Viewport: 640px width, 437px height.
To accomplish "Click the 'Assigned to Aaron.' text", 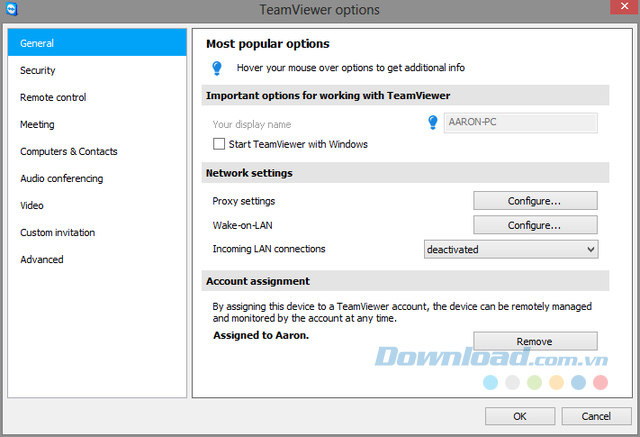I will 261,335.
